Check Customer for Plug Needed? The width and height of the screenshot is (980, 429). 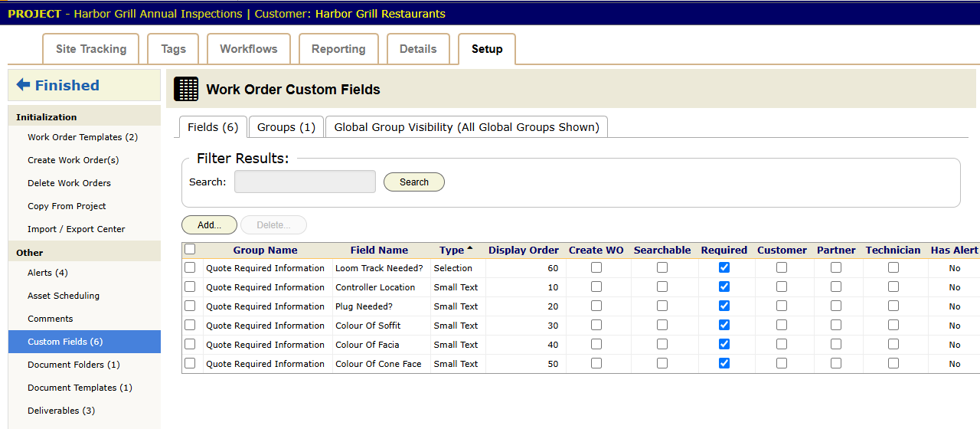coord(782,306)
